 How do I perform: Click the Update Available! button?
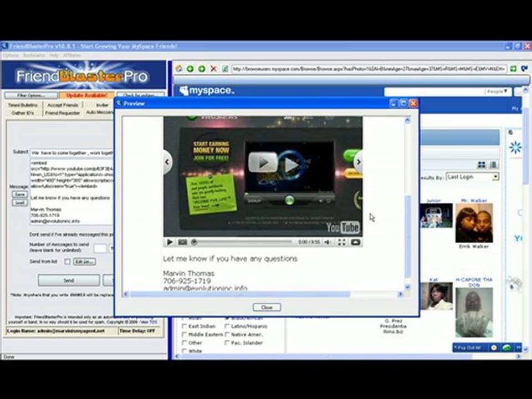point(86,95)
